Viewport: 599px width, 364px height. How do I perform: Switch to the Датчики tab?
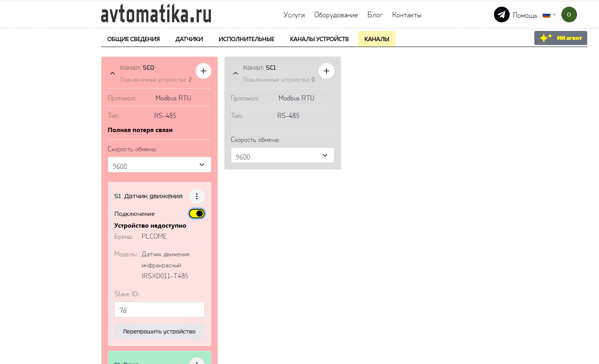(189, 39)
